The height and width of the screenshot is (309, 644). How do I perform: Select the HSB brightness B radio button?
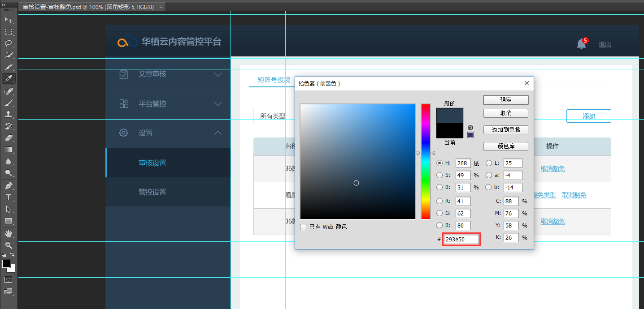[439, 187]
